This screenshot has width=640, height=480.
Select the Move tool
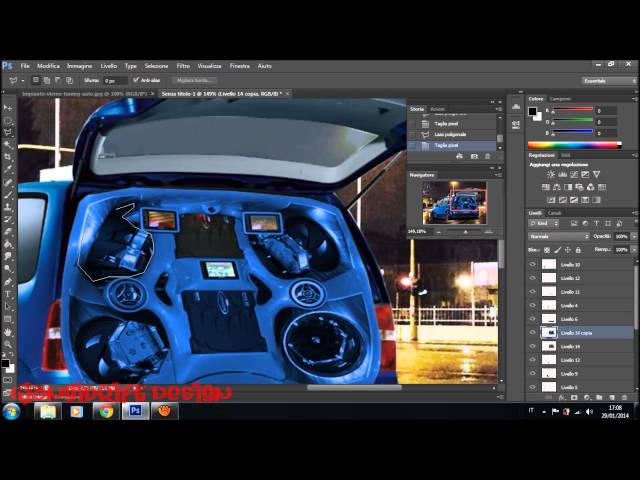[x=8, y=108]
